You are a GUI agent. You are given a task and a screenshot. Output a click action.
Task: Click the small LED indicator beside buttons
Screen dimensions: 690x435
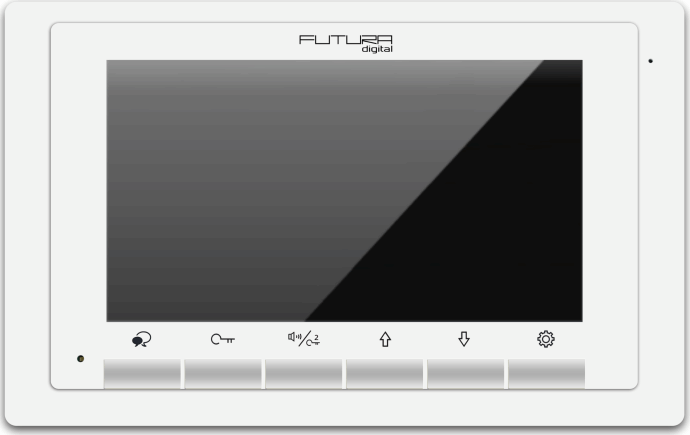click(81, 359)
